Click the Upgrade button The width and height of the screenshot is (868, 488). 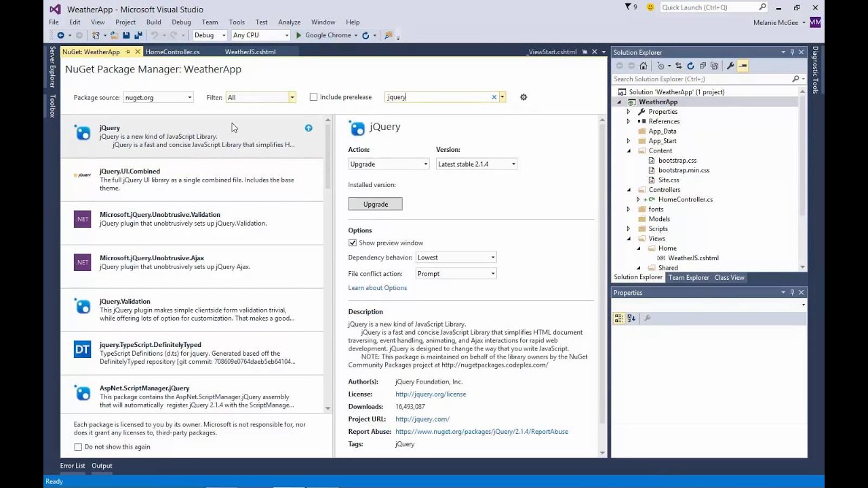click(x=375, y=204)
